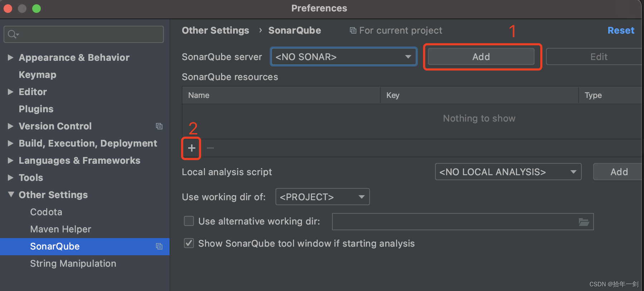644x291 pixels.
Task: Click the Reset link
Action: click(x=621, y=30)
